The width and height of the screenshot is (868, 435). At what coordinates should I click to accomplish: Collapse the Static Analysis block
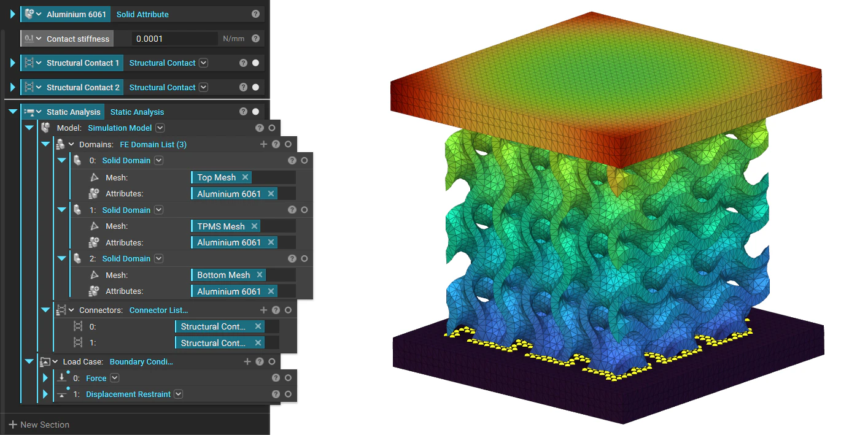13,112
